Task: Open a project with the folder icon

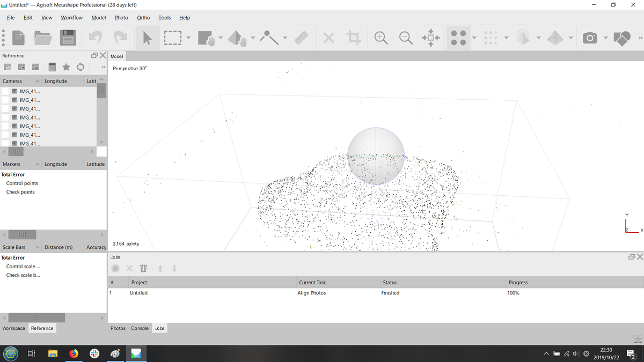Action: click(43, 38)
